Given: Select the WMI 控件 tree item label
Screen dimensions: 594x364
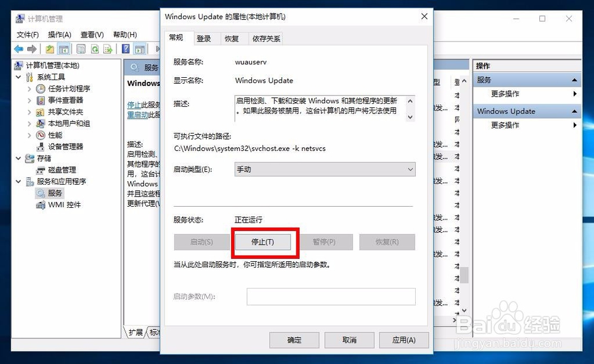Looking at the screenshot, I should (x=64, y=205).
